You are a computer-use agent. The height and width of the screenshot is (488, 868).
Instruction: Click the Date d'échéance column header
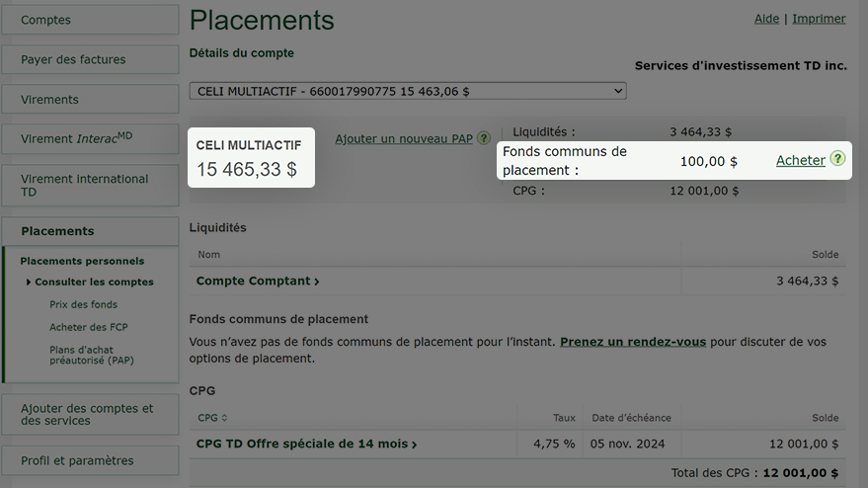pyautogui.click(x=631, y=418)
